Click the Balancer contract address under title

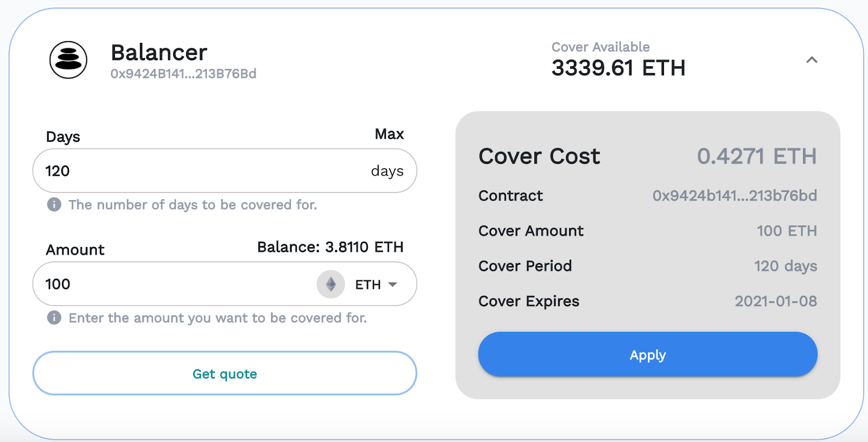point(183,74)
